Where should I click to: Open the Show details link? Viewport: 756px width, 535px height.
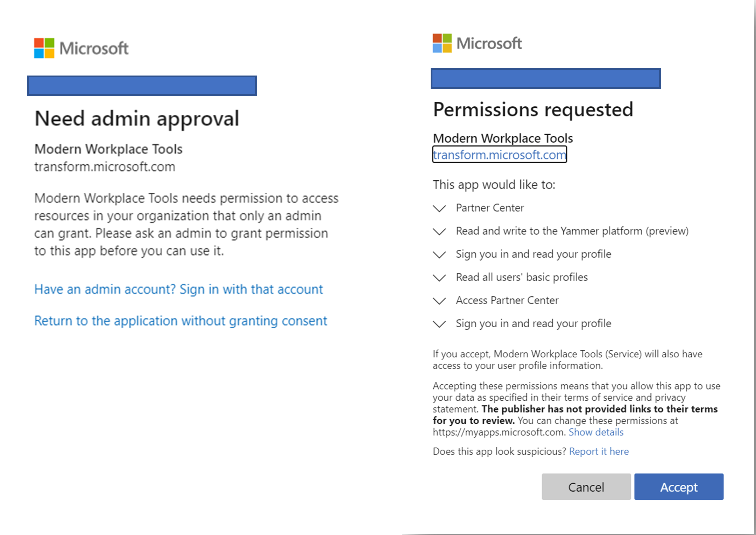click(x=596, y=432)
